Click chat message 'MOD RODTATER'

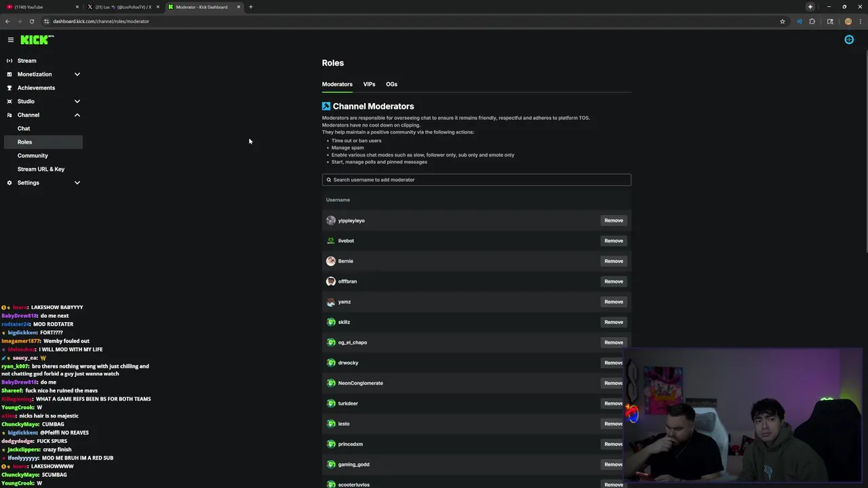[x=53, y=324]
